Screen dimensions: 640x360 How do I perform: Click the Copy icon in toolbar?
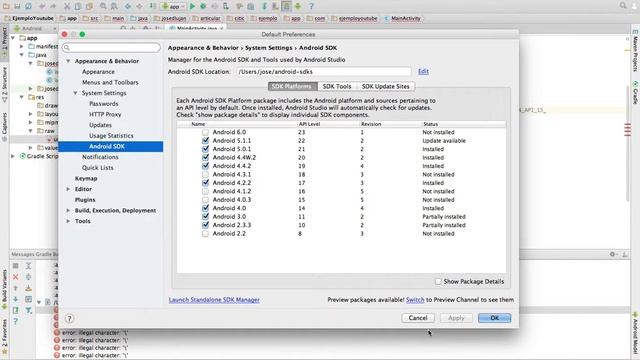78,6
